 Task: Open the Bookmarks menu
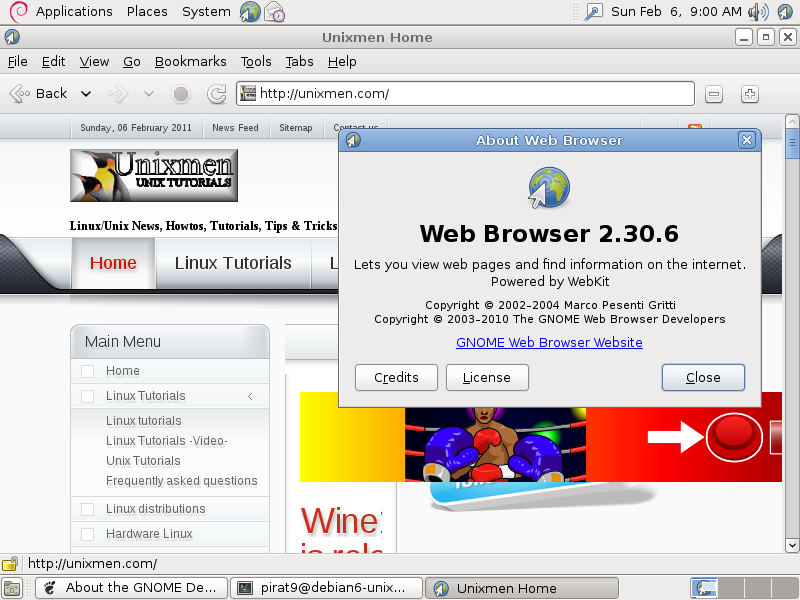click(190, 62)
